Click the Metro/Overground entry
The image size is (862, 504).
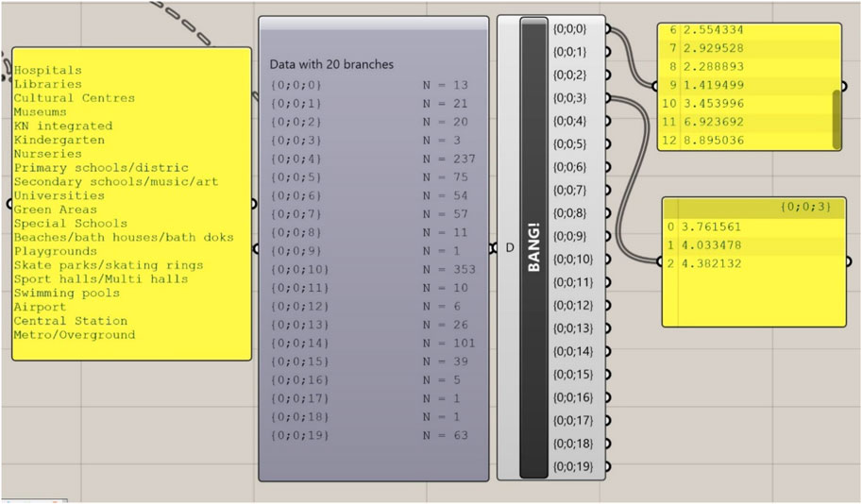coord(75,335)
